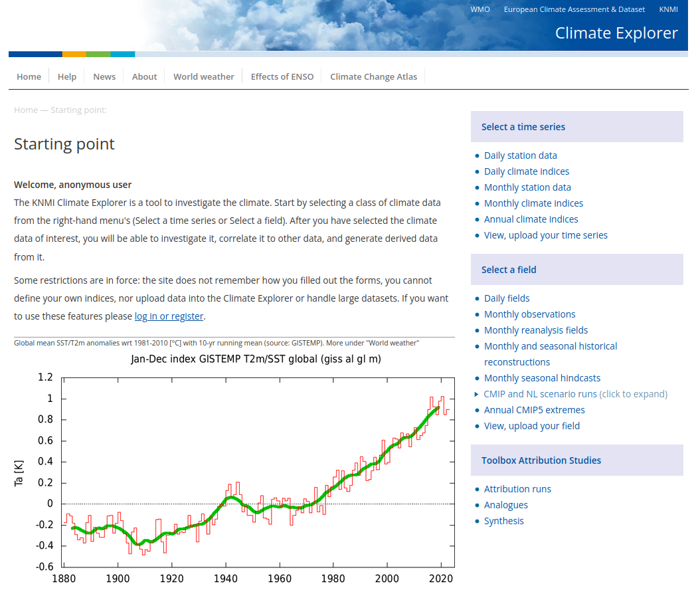Open the Climate Change Atlas
Screen dimensions: 700x592
(x=374, y=77)
